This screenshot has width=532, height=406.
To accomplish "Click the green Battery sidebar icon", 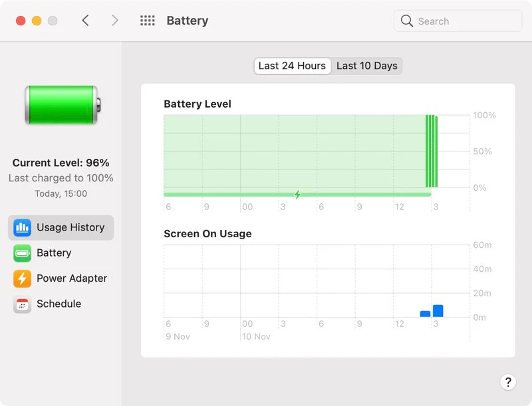I will click(x=22, y=253).
